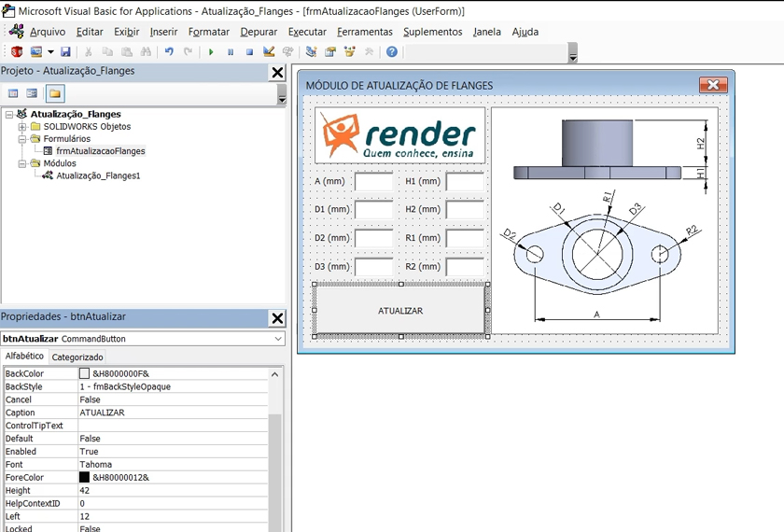Expand the SOLIDWORKS Objetos folder
784x532 pixels.
tap(22, 127)
